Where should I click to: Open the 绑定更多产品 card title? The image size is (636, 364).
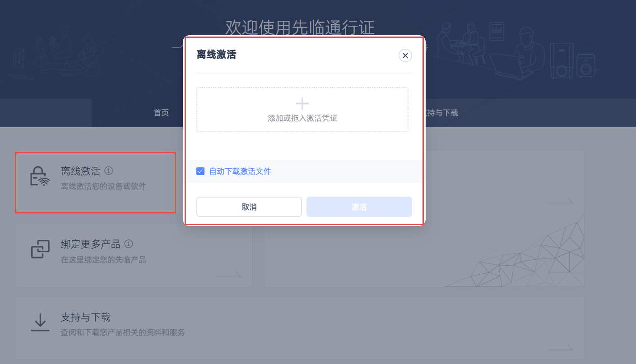tap(90, 244)
